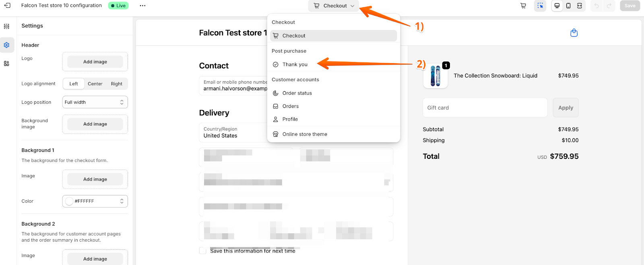
Task: Switch to fullscreen width preview
Action: coord(580,6)
